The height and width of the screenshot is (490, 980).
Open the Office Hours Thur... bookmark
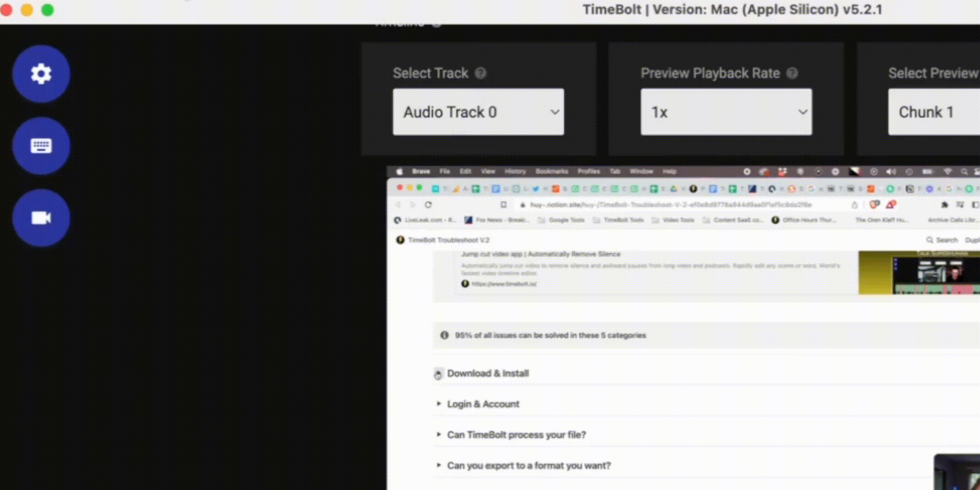804,220
